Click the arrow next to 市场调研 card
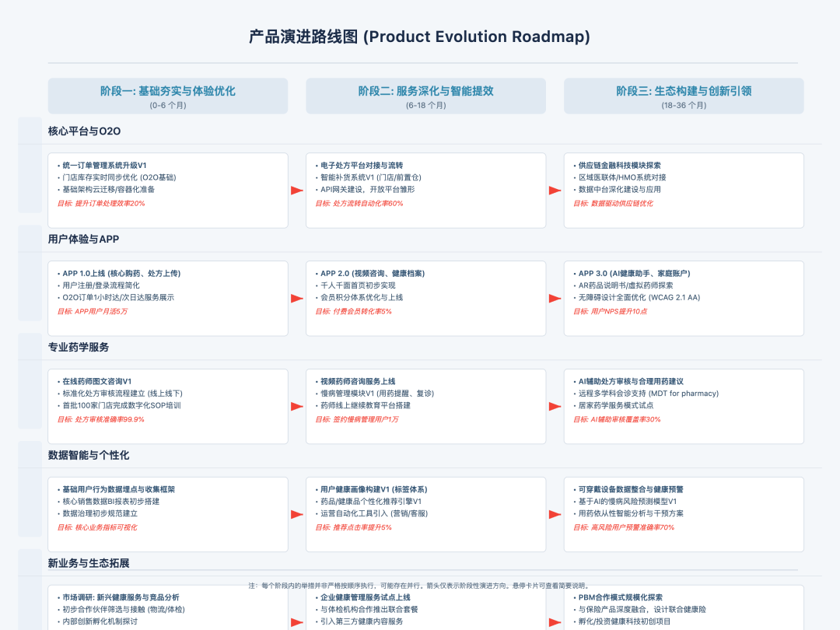840x630 pixels. point(296,621)
